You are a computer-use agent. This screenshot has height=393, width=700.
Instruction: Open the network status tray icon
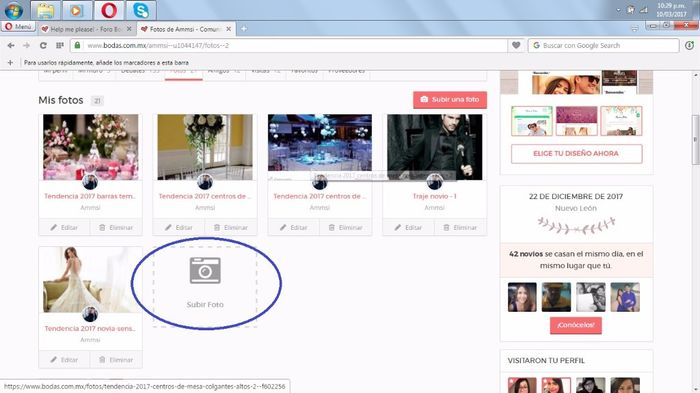pos(643,9)
